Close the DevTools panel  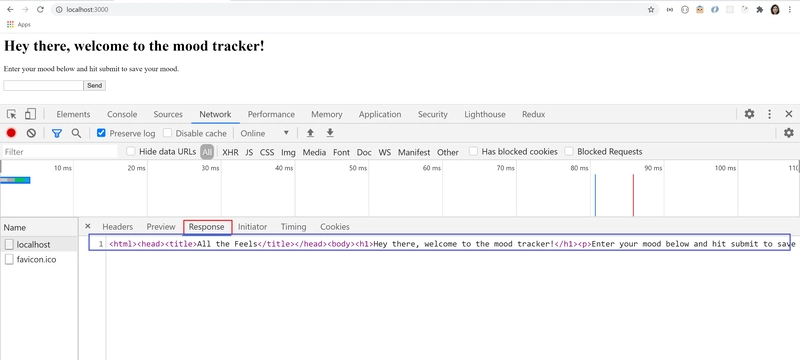(789, 114)
